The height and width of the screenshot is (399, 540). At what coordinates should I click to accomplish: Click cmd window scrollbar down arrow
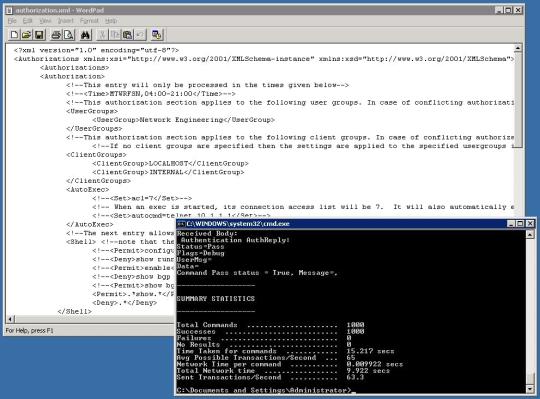click(x=530, y=389)
